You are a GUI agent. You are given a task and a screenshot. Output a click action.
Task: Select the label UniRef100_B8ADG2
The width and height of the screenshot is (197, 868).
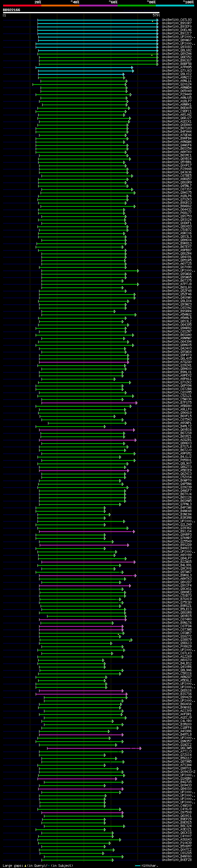point(177,206)
